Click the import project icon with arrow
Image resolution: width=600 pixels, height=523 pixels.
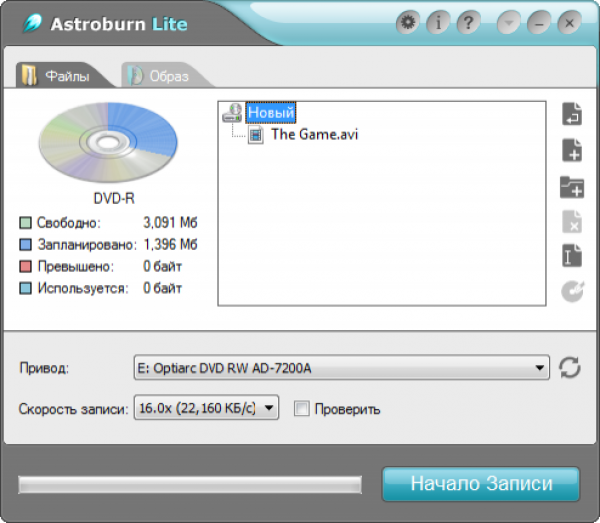coord(572,114)
